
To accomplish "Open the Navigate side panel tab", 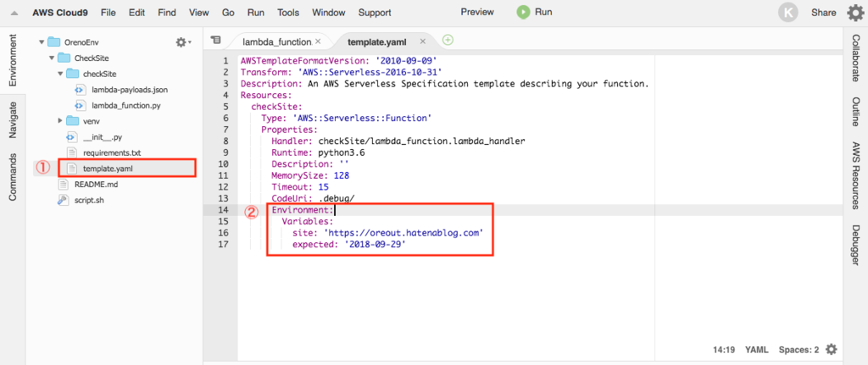I will click(x=13, y=119).
